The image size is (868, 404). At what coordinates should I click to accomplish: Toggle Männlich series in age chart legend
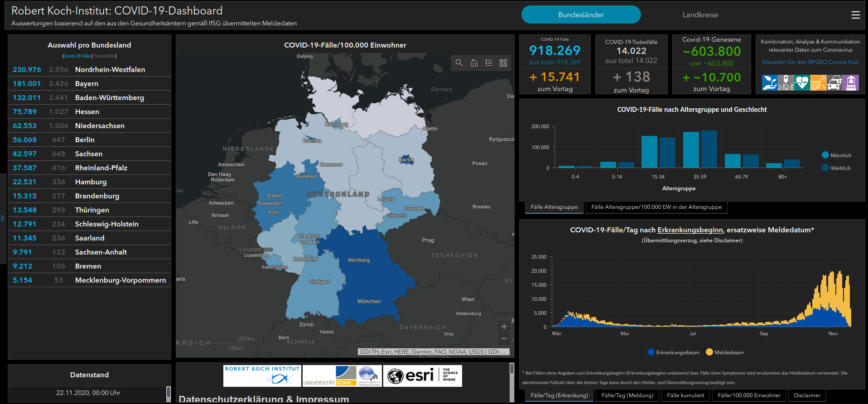(x=825, y=155)
